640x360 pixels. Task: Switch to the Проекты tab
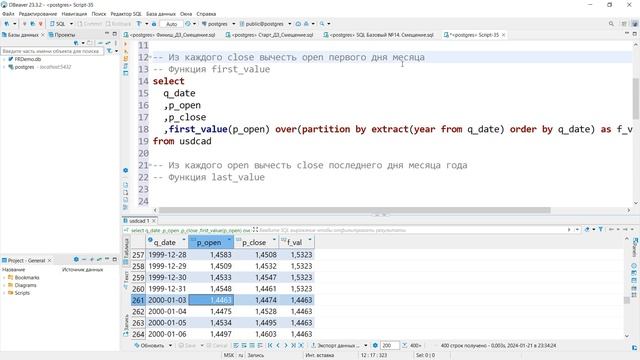(x=62, y=35)
